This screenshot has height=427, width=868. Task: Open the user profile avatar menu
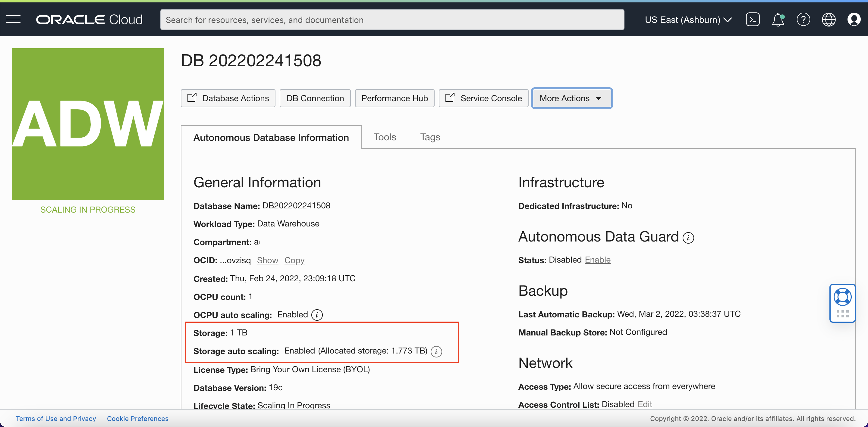coord(854,20)
